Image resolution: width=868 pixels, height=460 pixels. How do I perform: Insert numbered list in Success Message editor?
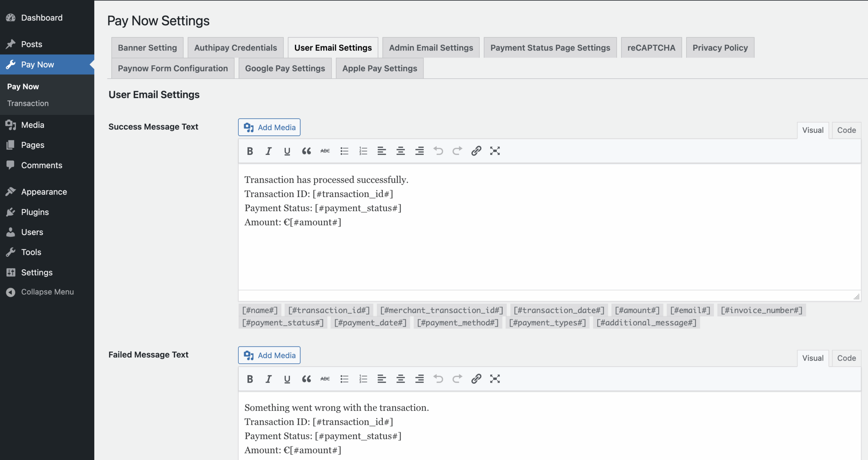click(x=363, y=151)
